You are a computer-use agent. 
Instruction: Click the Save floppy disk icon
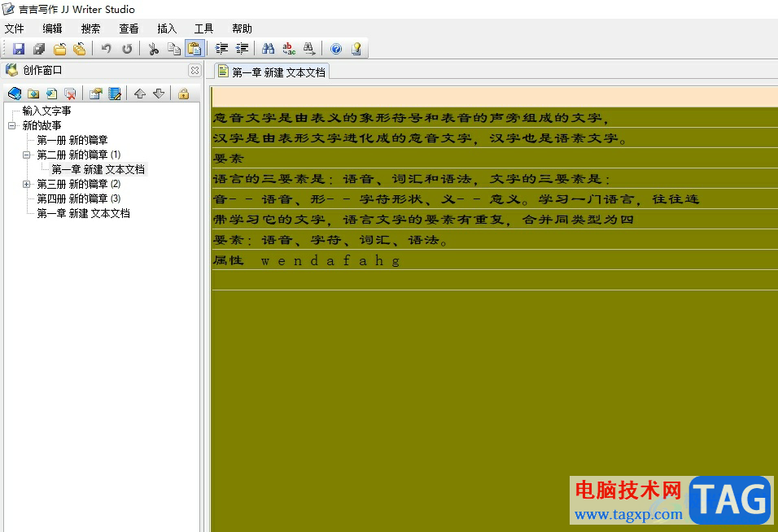coord(19,49)
